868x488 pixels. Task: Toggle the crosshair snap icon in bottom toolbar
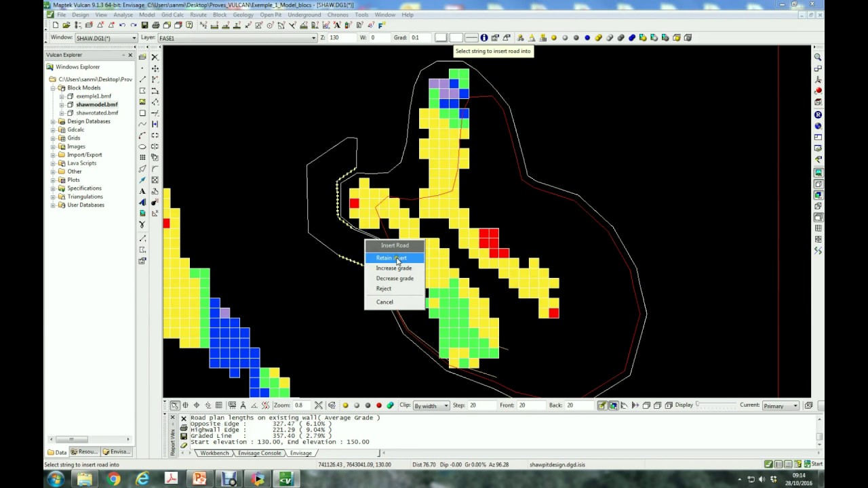[197, 405]
